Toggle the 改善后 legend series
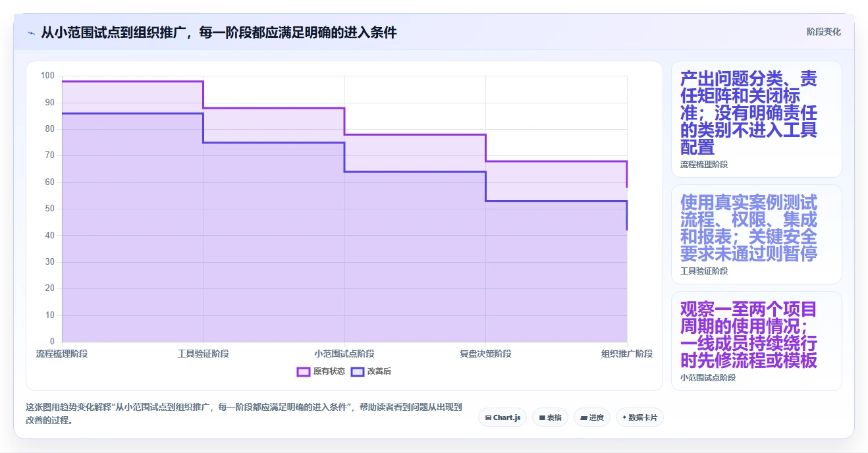Image resolution: width=868 pixels, height=453 pixels. click(371, 371)
